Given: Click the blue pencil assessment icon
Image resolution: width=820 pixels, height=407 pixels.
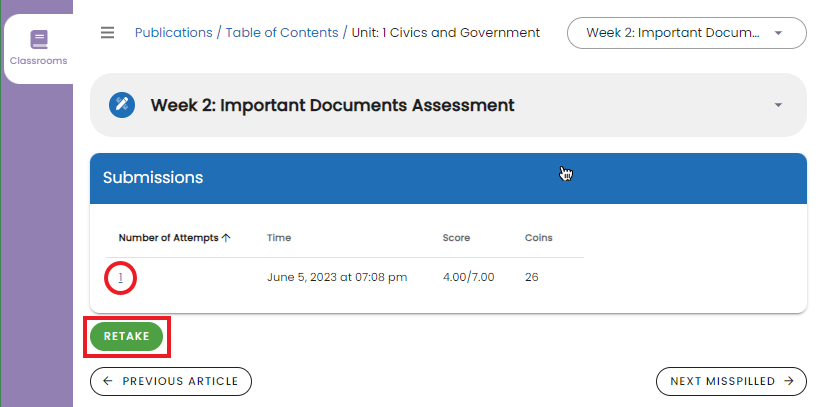Looking at the screenshot, I should click(122, 105).
